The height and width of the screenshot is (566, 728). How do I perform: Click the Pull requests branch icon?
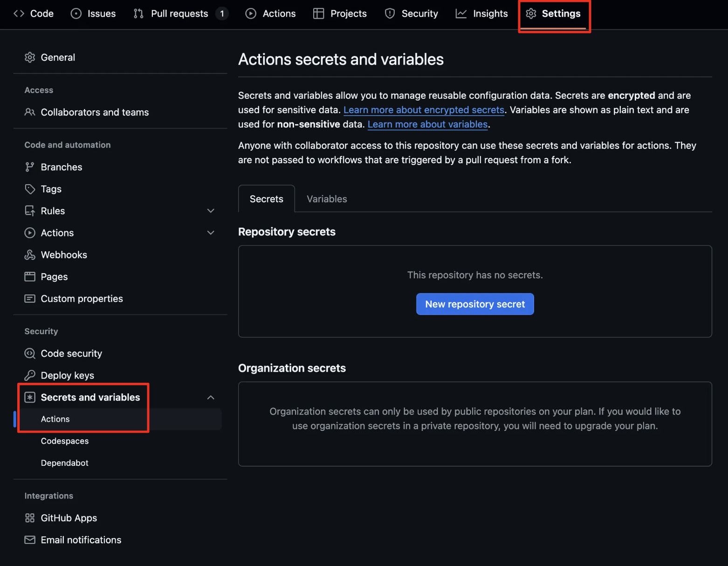(138, 14)
